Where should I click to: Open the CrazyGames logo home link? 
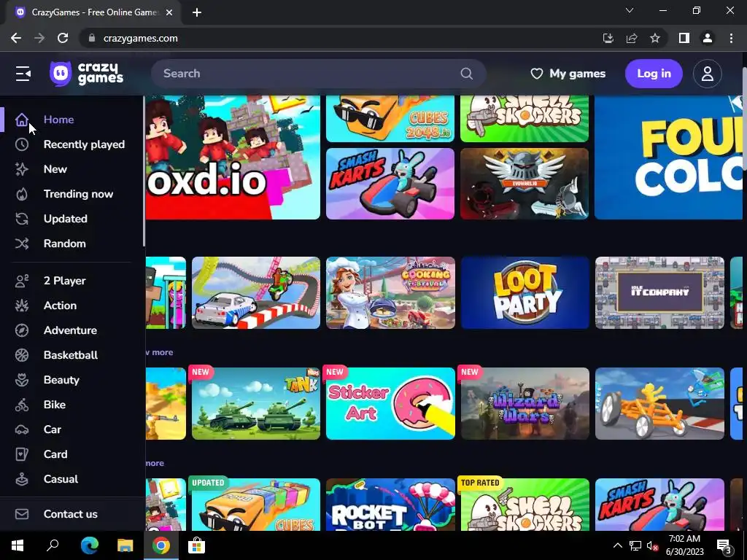(x=86, y=74)
